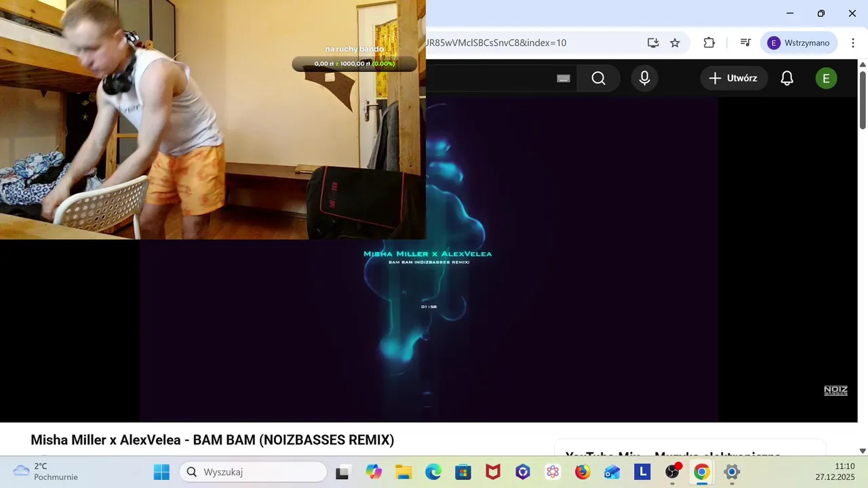Open the weather widget showing 2°C Pochmurnie

point(45,472)
